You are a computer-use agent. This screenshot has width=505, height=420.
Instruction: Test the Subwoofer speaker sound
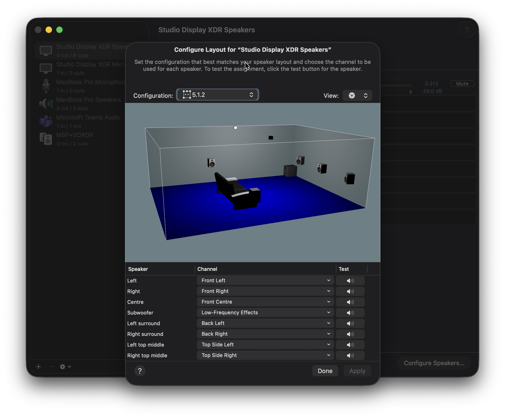coord(350,313)
